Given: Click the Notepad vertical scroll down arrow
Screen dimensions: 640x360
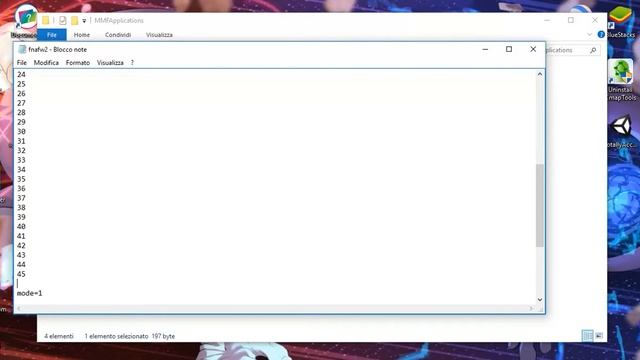Looking at the screenshot, I should (540, 300).
